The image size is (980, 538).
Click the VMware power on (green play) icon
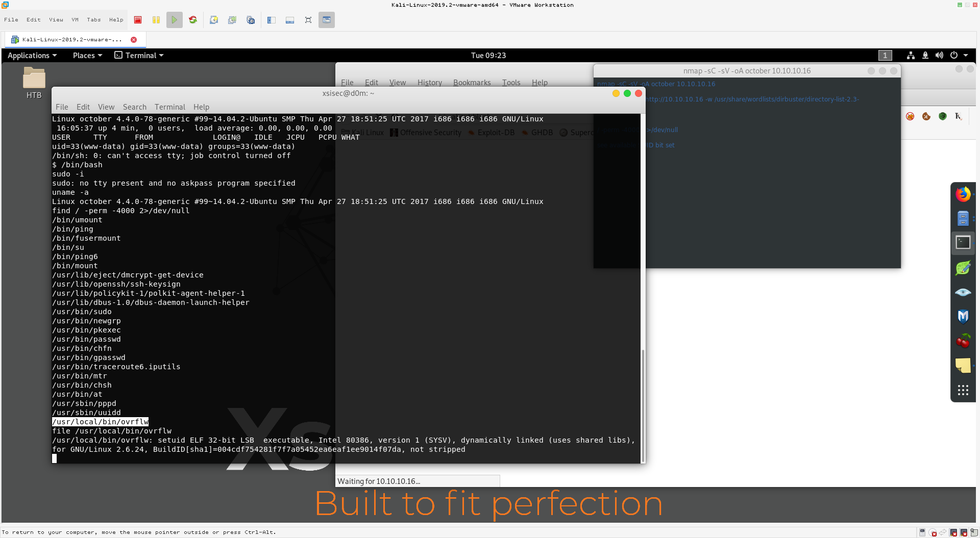(x=175, y=20)
